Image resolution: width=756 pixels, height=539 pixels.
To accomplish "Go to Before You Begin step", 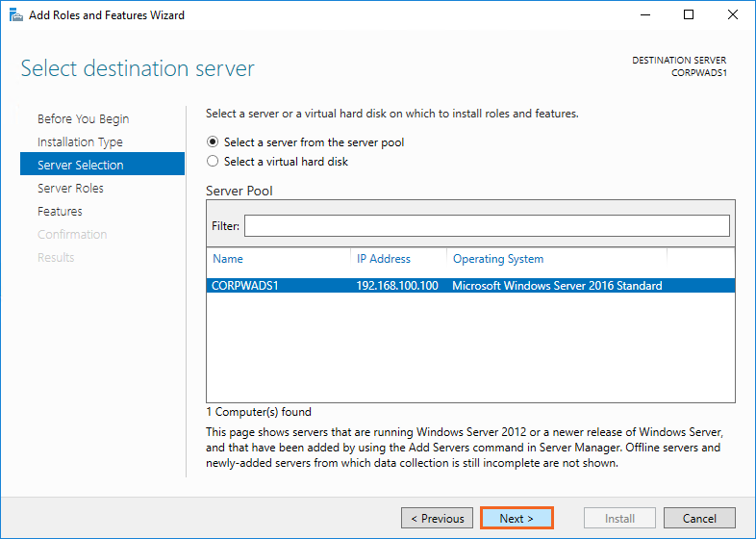I will click(83, 119).
